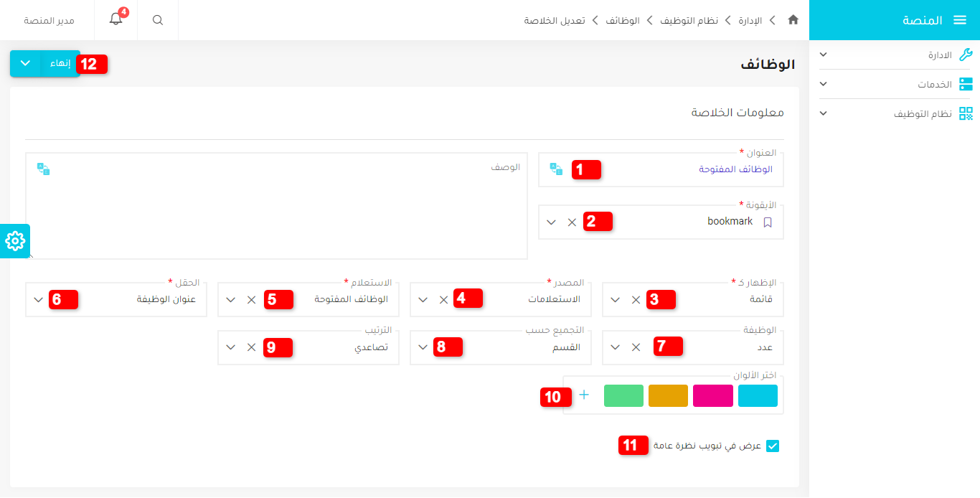The width and height of the screenshot is (980, 498).
Task: Click the hamburger menu beside المنصة
Action: click(961, 20)
